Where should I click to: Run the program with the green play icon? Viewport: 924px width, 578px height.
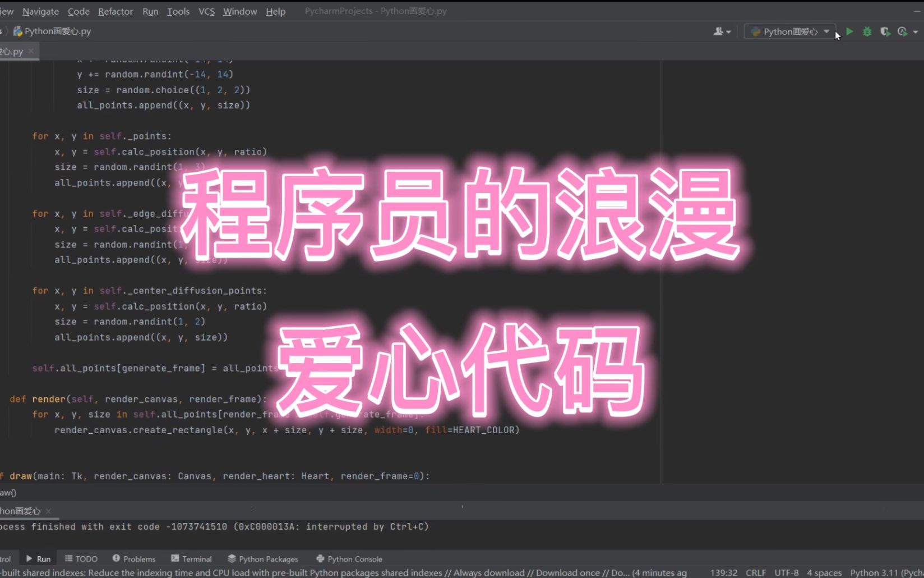[849, 32]
